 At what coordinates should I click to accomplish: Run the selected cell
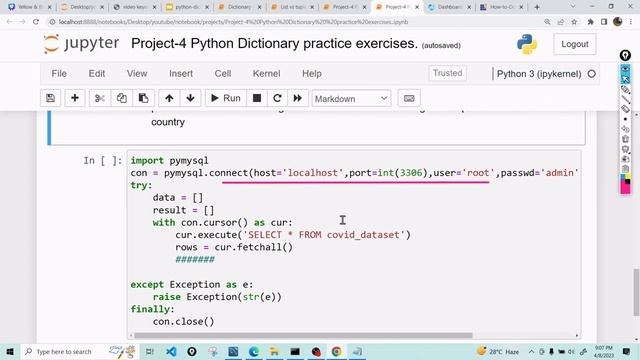[x=226, y=98]
